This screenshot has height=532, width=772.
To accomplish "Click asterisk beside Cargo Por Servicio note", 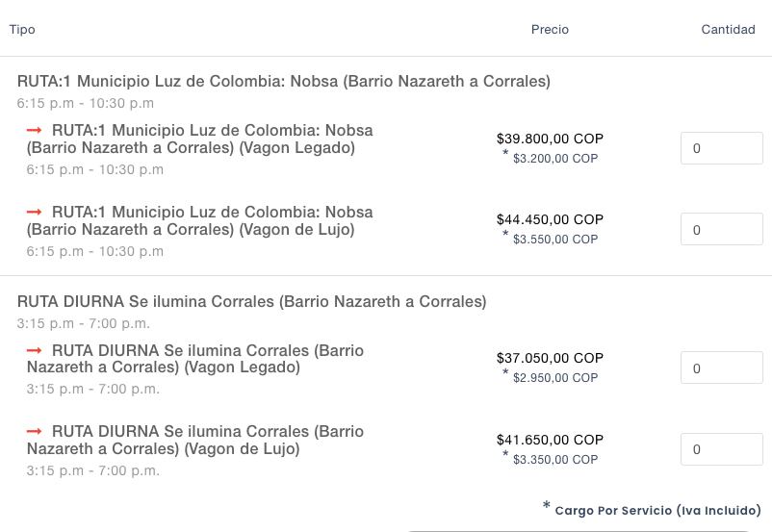I will coord(547,507).
